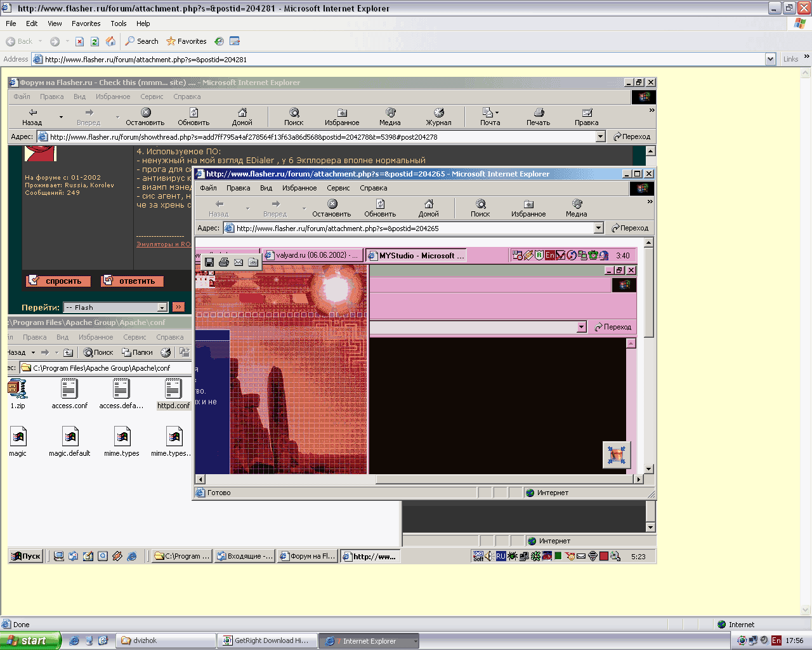Click Домой in the Форум на Flasher.ru window

[242, 117]
